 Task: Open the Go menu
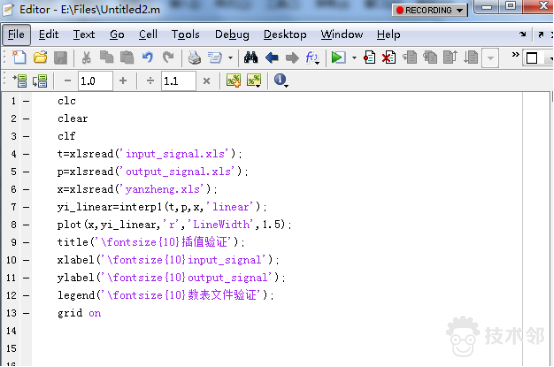click(117, 35)
